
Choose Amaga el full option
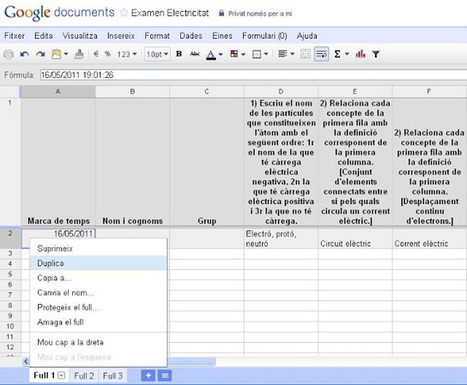[x=98, y=322]
